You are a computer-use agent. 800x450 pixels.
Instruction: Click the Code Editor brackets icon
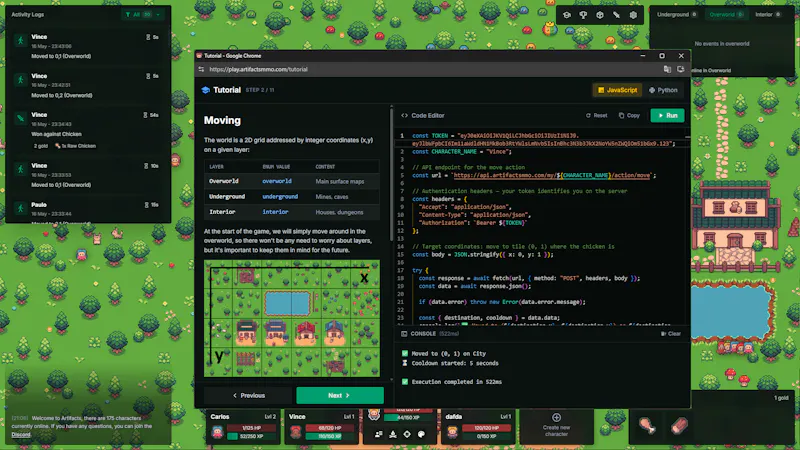[404, 116]
